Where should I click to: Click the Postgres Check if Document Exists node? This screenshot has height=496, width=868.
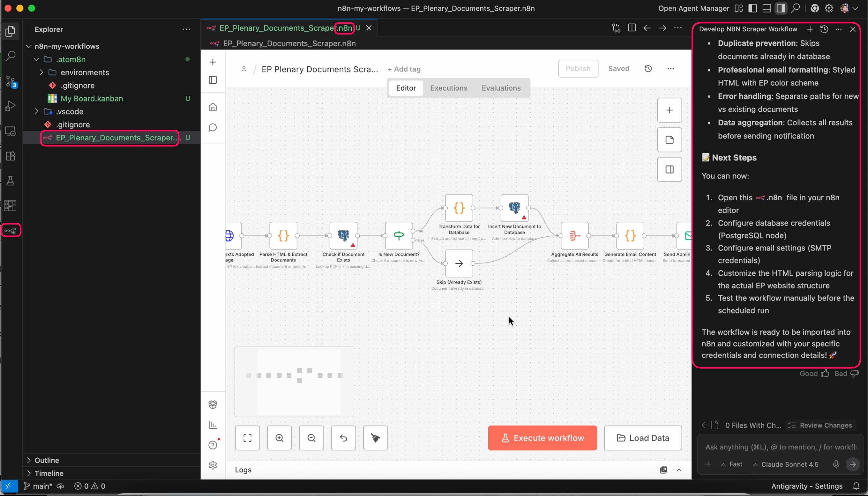pos(343,236)
